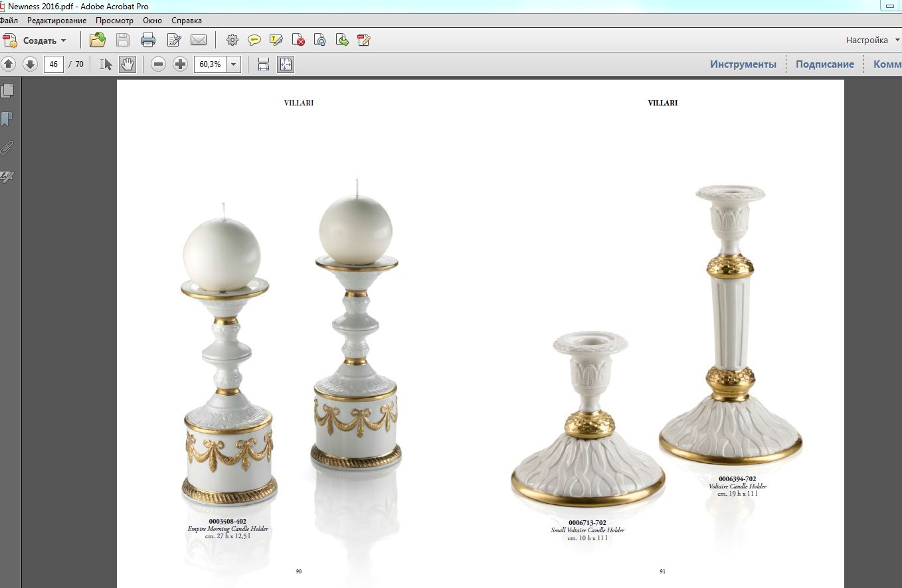
Task: Go to previous page arrow
Action: 9,64
